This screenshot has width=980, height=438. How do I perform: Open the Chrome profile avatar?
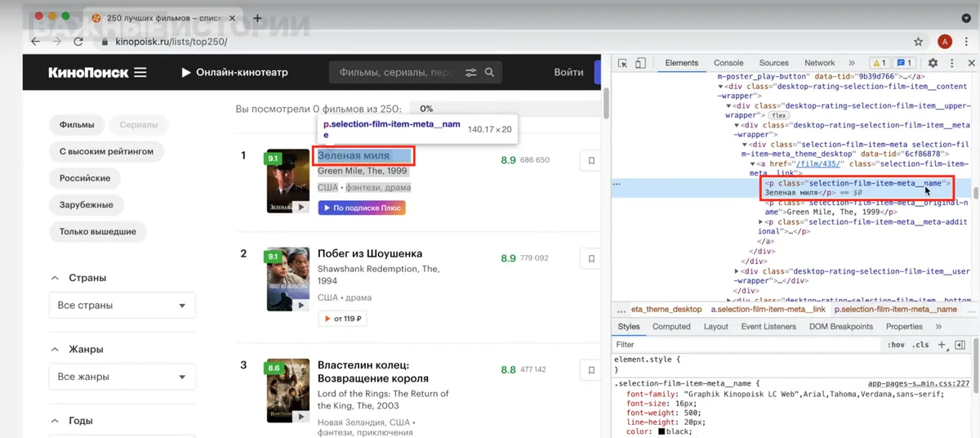945,42
